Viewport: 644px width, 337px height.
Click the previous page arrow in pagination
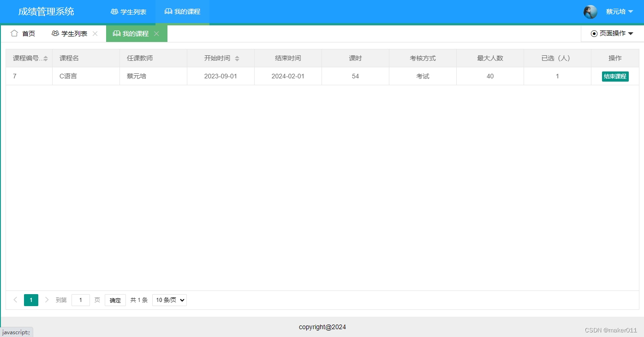pos(16,300)
